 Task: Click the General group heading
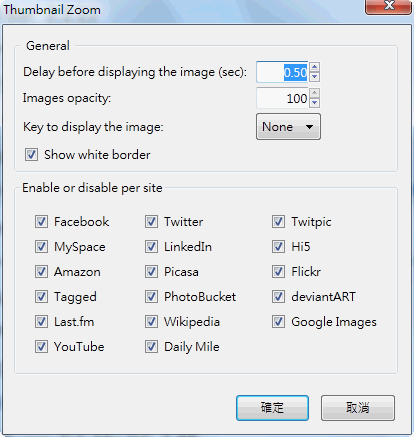click(48, 46)
